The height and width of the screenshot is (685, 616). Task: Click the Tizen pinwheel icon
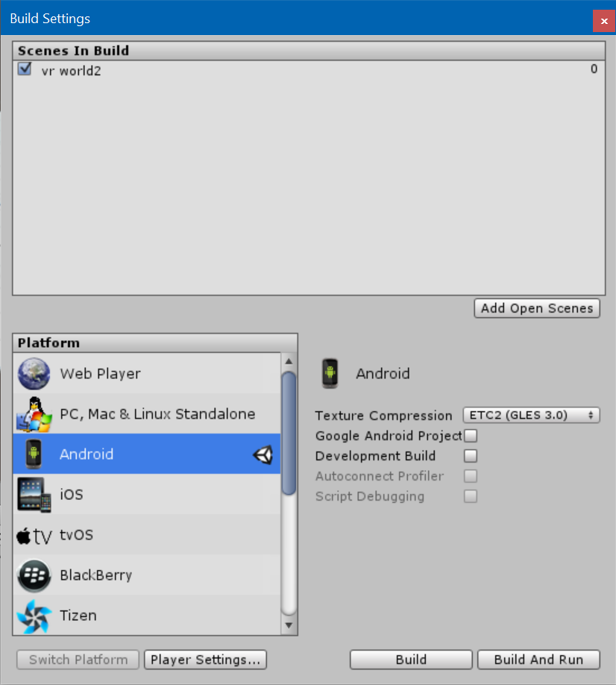(34, 616)
